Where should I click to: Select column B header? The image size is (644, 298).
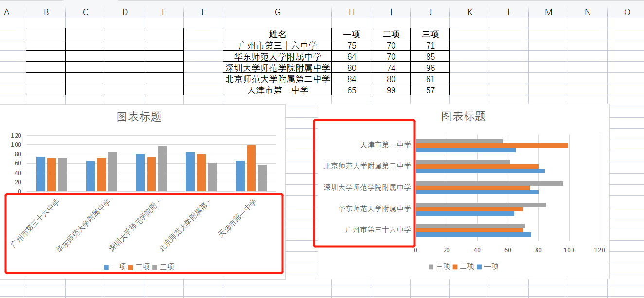point(46,12)
